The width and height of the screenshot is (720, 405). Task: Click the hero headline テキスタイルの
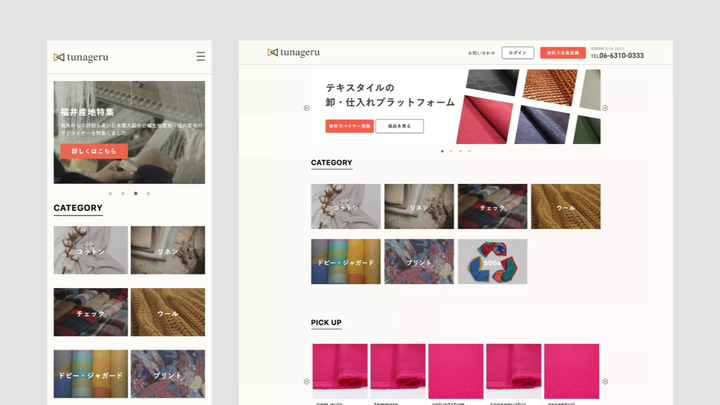[x=360, y=88]
